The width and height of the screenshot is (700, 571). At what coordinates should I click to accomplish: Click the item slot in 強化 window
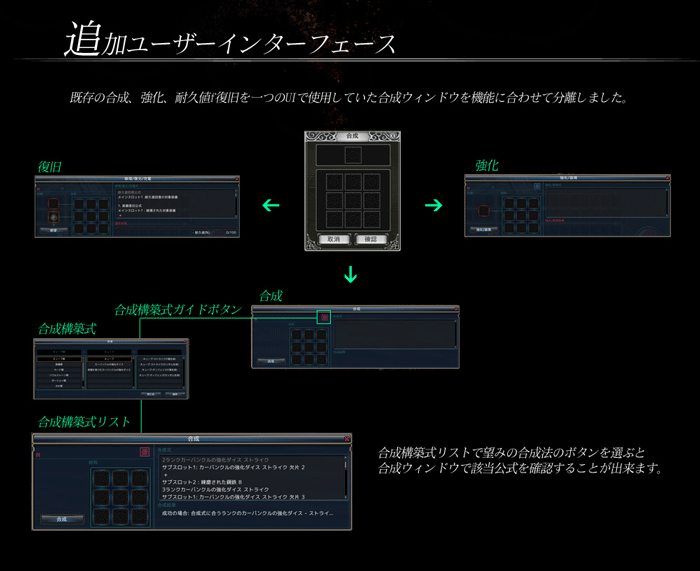tap(484, 211)
